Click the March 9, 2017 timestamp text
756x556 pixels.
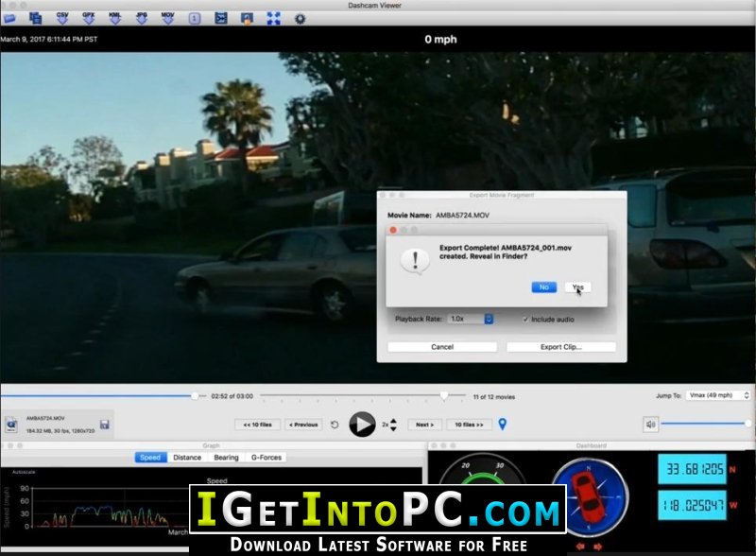pyautogui.click(x=49, y=39)
